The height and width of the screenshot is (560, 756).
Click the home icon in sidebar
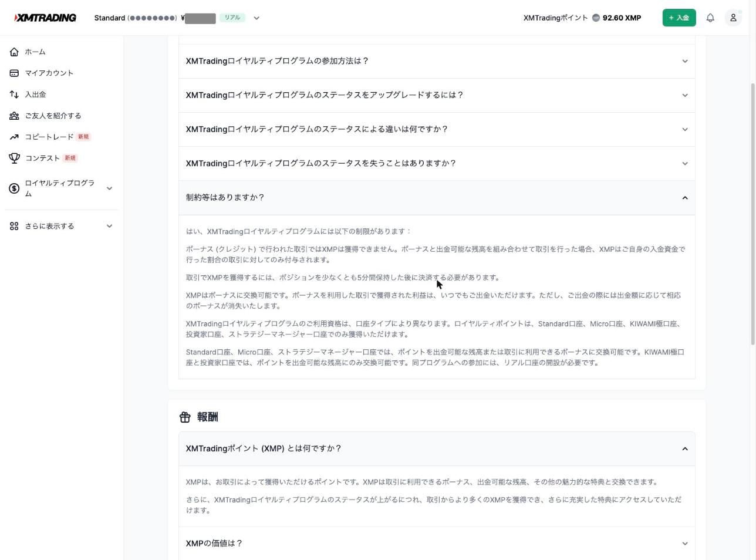[14, 52]
